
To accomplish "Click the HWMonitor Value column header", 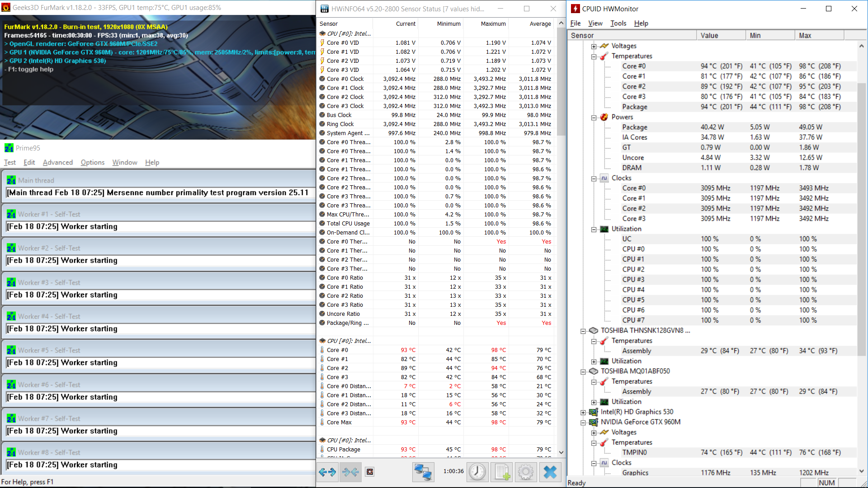I will click(721, 35).
